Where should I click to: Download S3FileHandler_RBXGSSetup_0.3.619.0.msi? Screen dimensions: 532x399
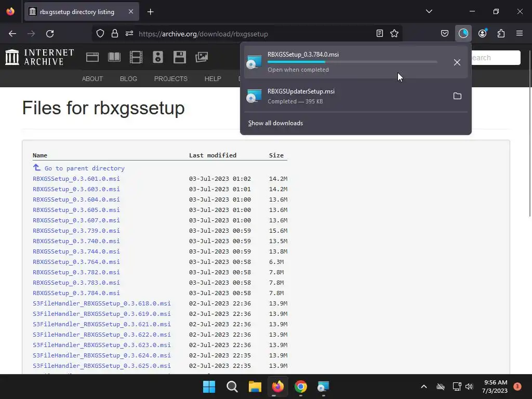(x=101, y=314)
